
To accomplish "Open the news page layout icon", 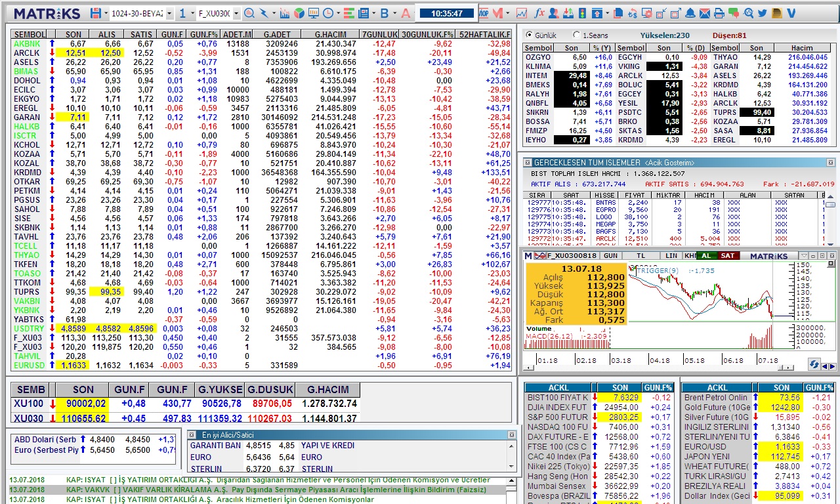I will 363,13.
